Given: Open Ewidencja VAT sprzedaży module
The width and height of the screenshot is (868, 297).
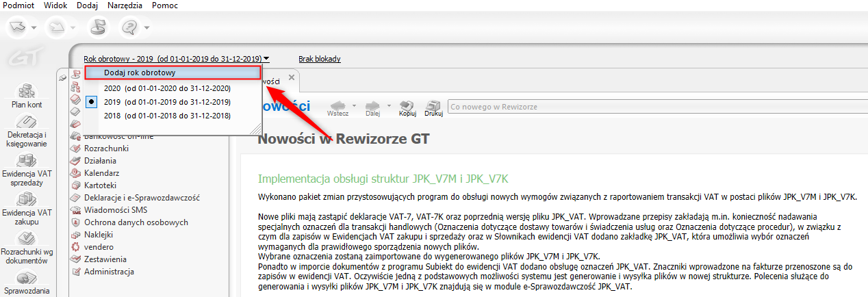Looking at the screenshot, I should click(x=27, y=170).
